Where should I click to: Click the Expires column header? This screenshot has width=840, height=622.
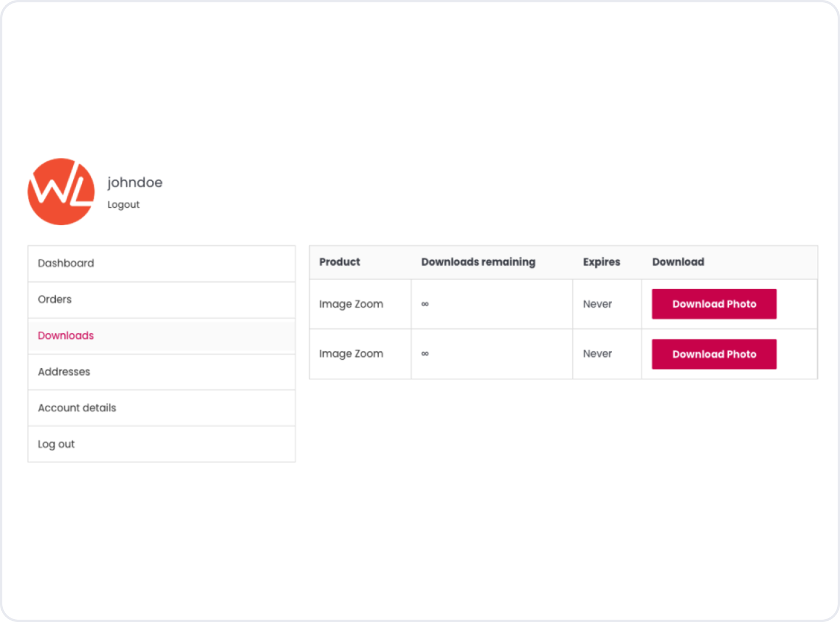(x=602, y=262)
